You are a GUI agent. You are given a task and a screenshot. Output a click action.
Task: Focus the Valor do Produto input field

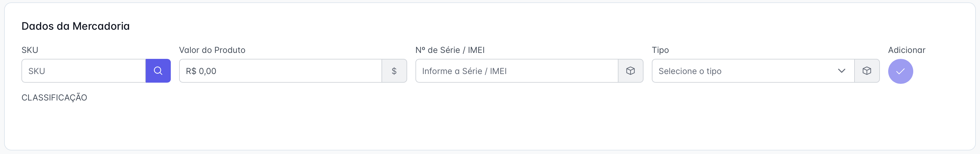click(280, 70)
